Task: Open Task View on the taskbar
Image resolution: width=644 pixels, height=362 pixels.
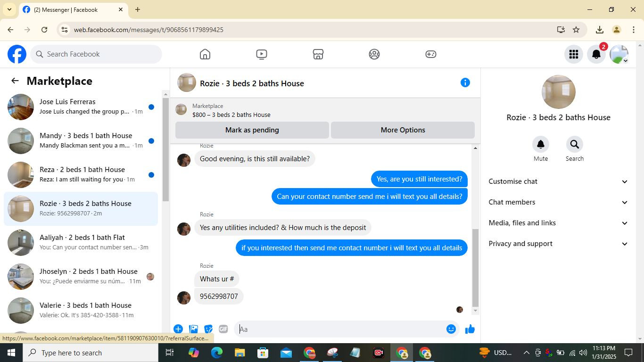Action: pyautogui.click(x=170, y=353)
